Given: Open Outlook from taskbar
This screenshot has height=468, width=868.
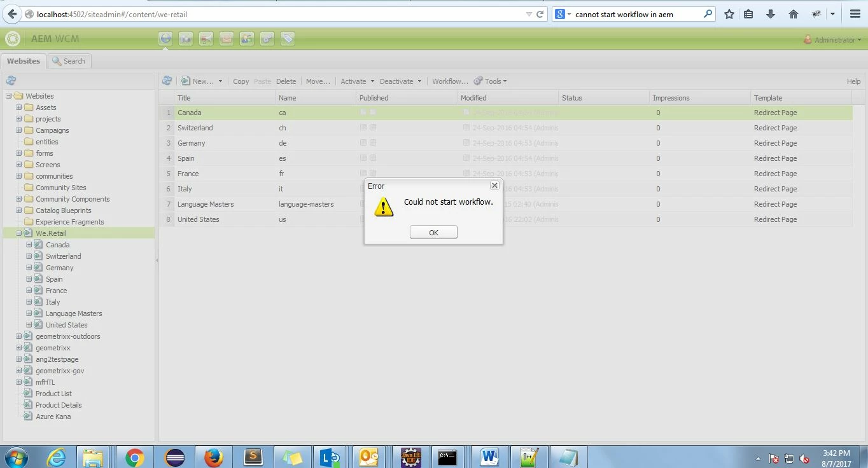Looking at the screenshot, I should (370, 457).
